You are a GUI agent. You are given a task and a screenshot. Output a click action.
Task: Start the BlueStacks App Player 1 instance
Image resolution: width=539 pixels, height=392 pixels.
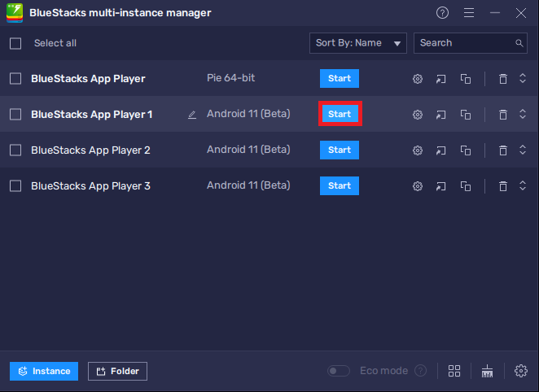pyautogui.click(x=340, y=115)
